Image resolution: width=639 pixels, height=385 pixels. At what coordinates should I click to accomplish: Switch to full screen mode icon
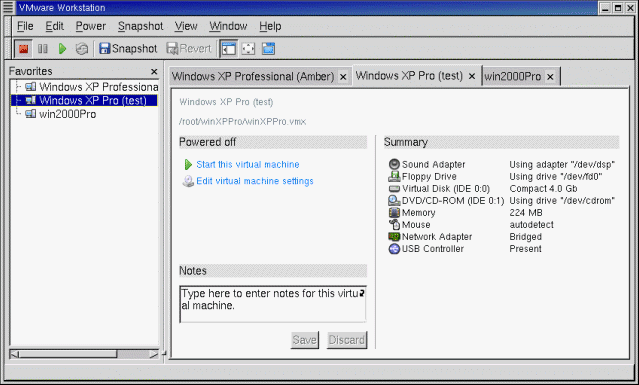(x=248, y=49)
